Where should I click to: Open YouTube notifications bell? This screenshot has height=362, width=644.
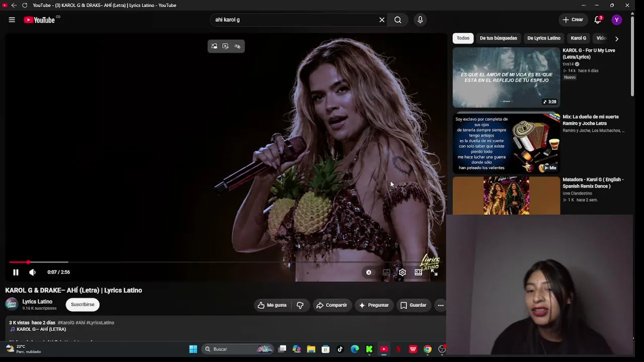(x=598, y=20)
